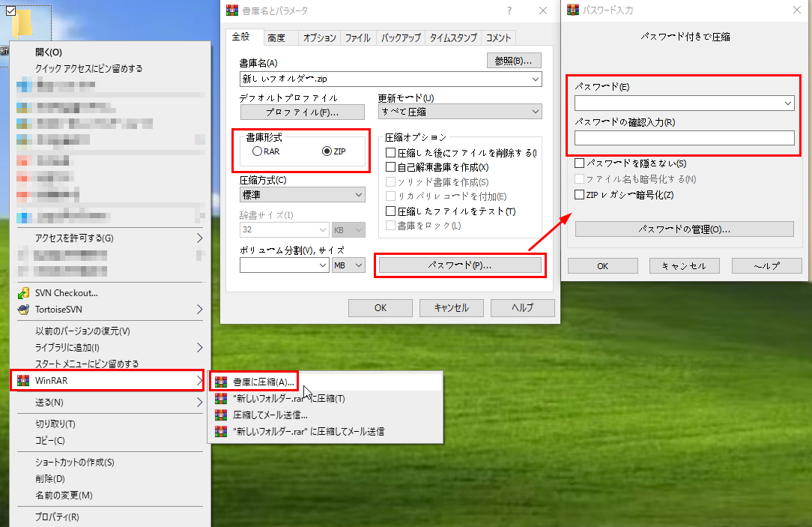
Task: Click the desktop folder icon
Action: click(22, 23)
